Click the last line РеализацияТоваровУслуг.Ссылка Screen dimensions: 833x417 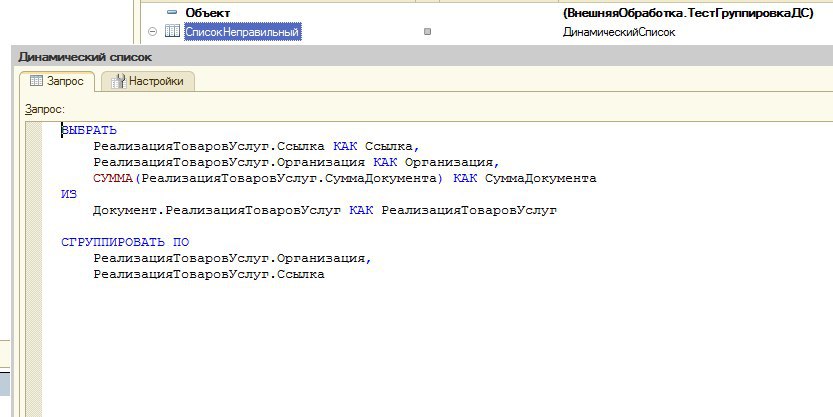coord(209,275)
